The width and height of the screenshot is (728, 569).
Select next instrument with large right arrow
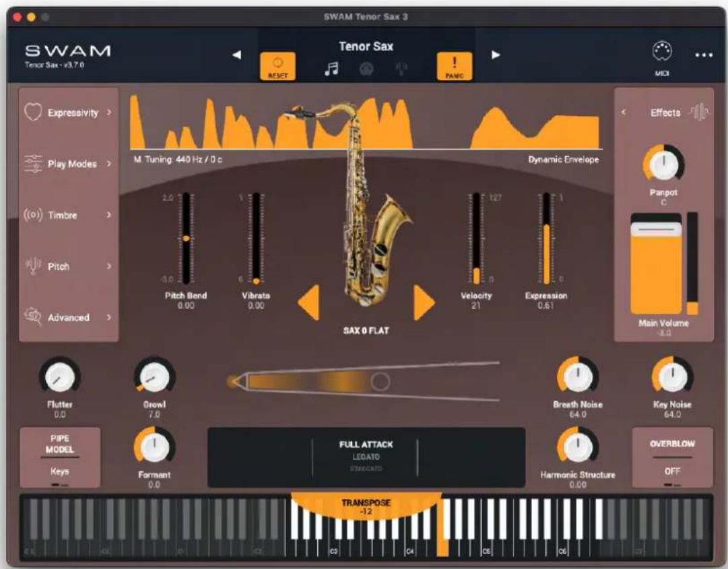pyautogui.click(x=424, y=302)
